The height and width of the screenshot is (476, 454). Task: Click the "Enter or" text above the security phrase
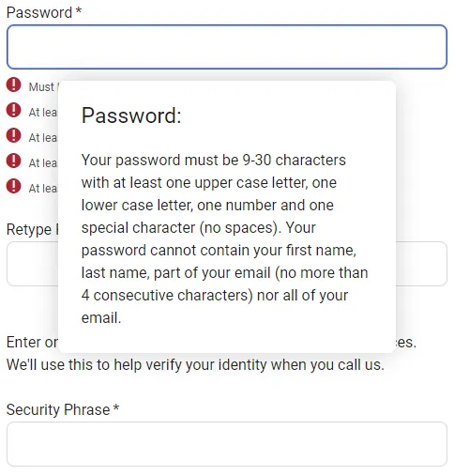click(32, 342)
